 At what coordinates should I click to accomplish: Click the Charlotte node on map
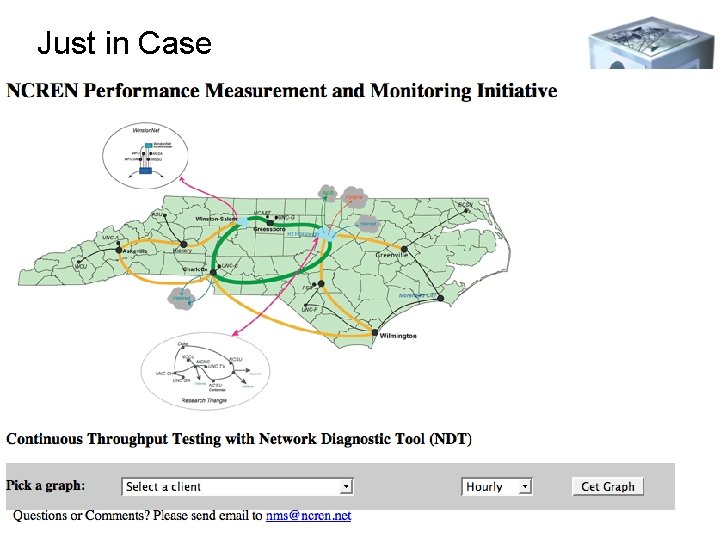(213, 273)
